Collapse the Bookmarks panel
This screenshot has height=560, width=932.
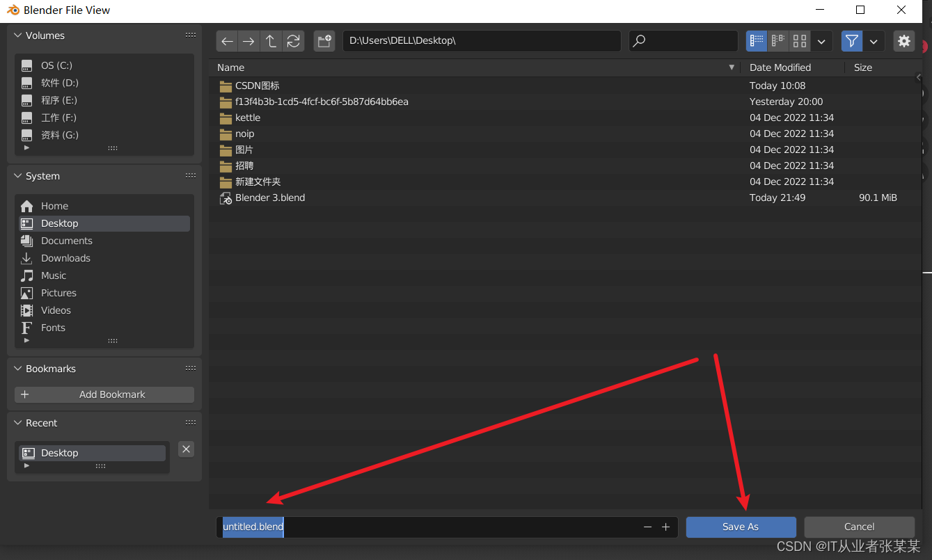tap(18, 369)
